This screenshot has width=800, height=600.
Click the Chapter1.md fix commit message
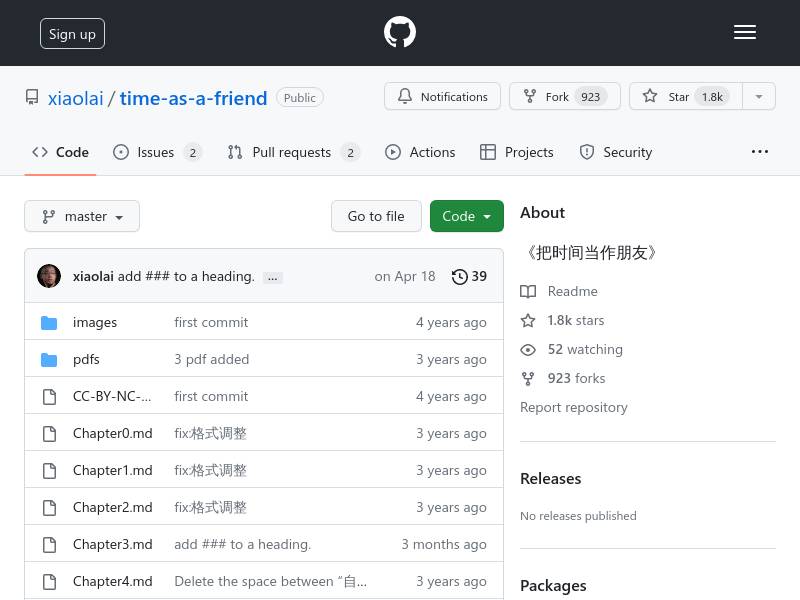pyautogui.click(x=210, y=470)
